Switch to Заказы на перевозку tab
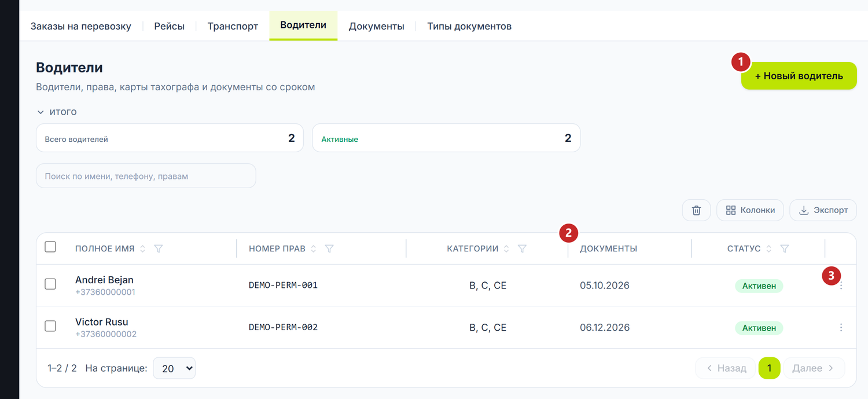Image resolution: width=868 pixels, height=399 pixels. coord(81,26)
